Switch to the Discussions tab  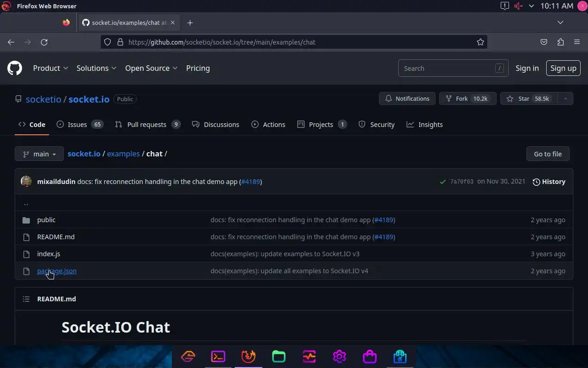tap(215, 125)
